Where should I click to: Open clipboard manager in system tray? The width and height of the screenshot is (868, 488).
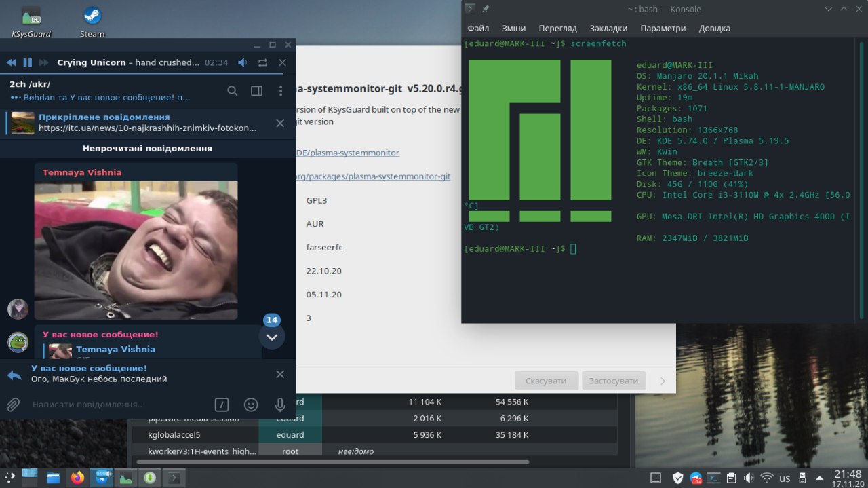pyautogui.click(x=731, y=478)
